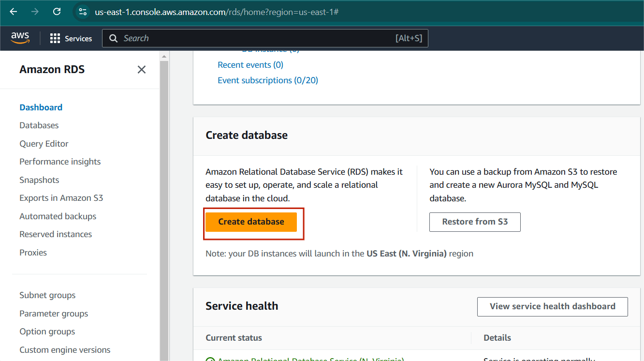Image resolution: width=644 pixels, height=361 pixels.
Task: Click the Create database heading
Action: pyautogui.click(x=247, y=135)
